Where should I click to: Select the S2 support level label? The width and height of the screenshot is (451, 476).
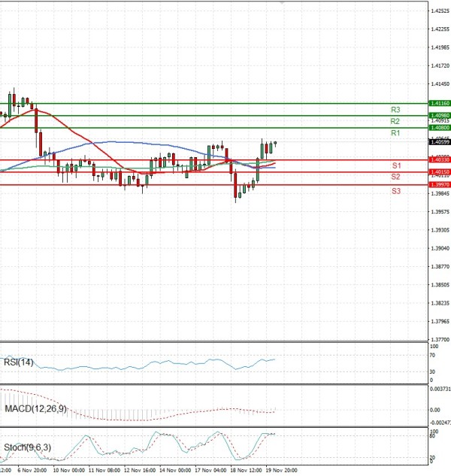point(395,176)
